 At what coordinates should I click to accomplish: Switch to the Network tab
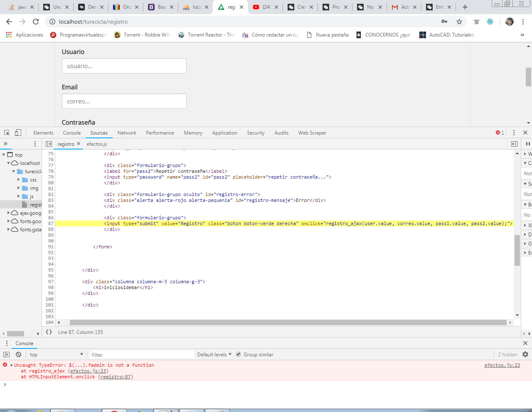(x=127, y=133)
